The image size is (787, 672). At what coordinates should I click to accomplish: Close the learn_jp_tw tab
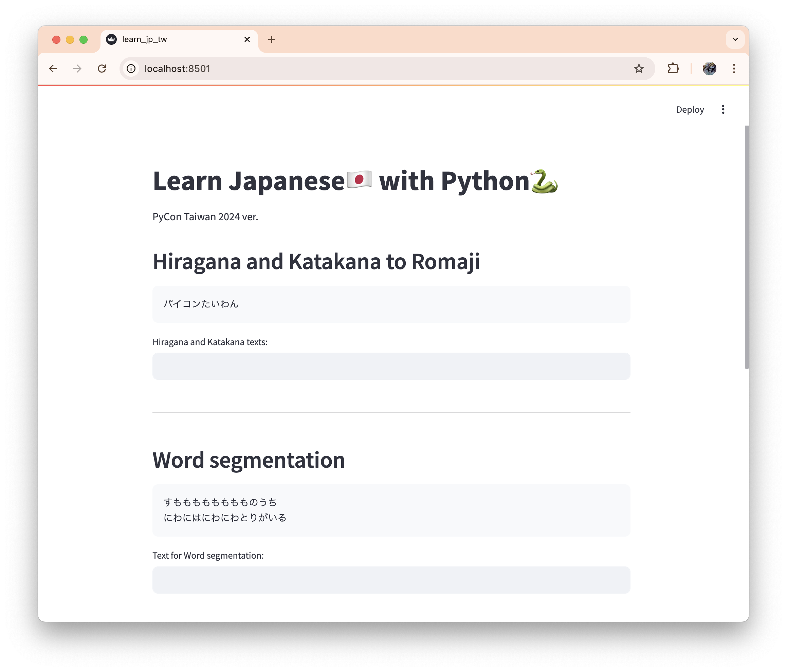247,39
